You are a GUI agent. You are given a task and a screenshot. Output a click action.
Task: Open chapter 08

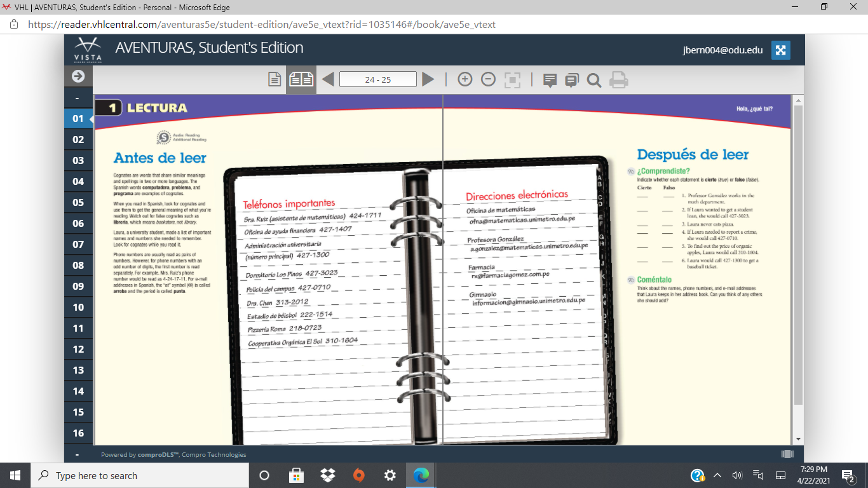point(78,266)
